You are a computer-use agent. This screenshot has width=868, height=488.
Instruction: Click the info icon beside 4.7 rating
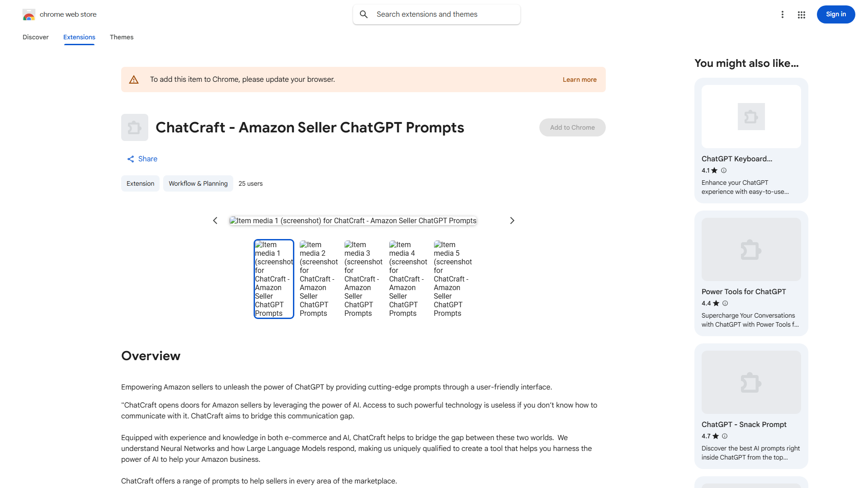click(725, 436)
